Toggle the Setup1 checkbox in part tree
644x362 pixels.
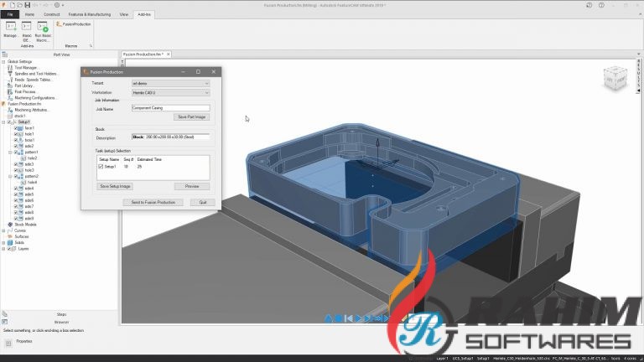tap(10, 122)
